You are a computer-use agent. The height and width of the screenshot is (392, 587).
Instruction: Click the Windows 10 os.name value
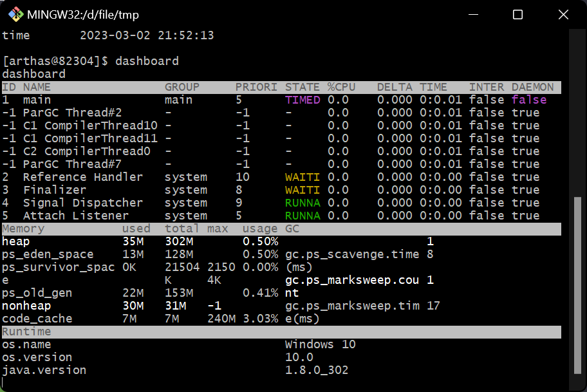tap(320, 344)
